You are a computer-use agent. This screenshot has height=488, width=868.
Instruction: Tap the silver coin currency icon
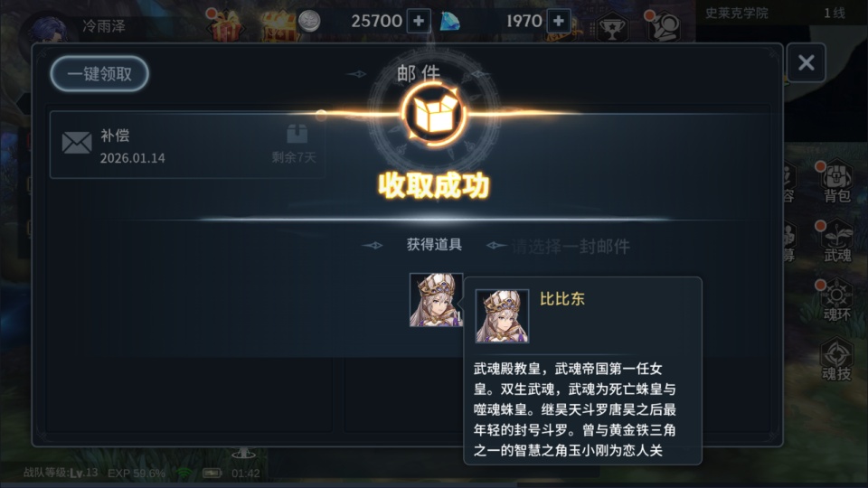(309, 22)
